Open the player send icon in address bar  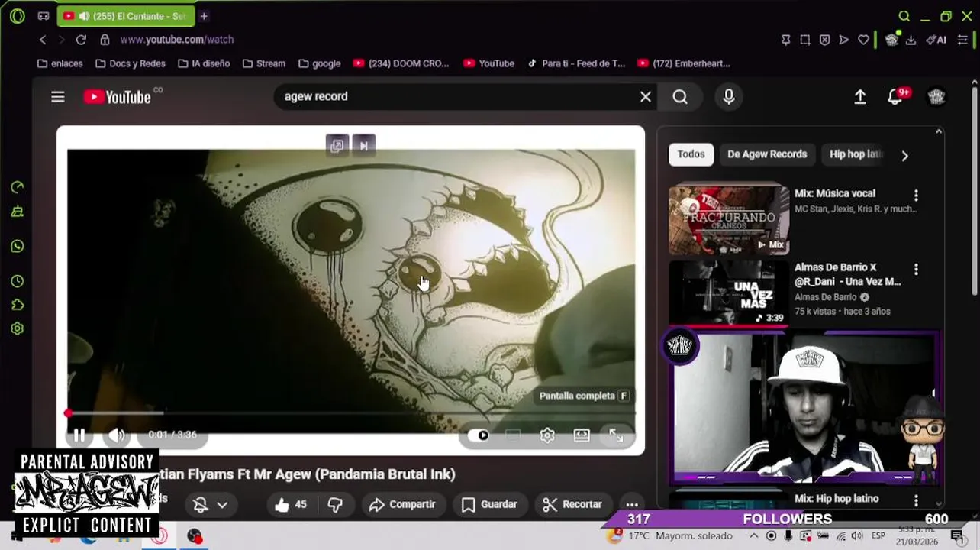pyautogui.click(x=843, y=40)
